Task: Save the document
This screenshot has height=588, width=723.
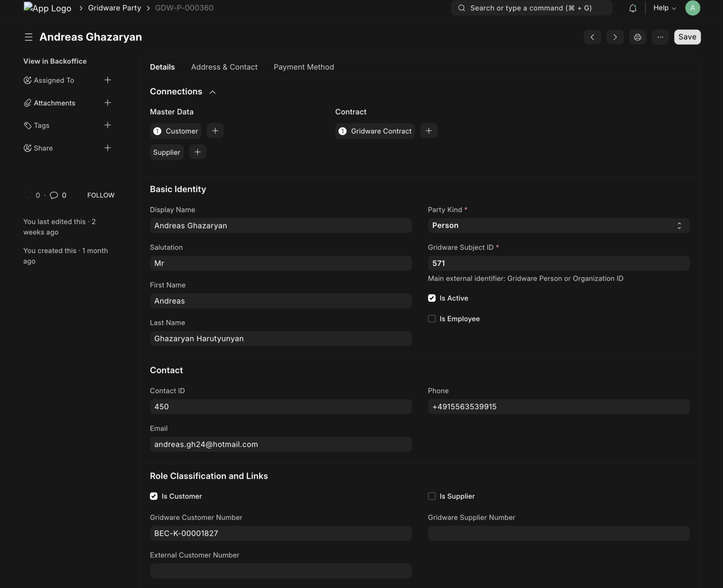Action: (687, 37)
